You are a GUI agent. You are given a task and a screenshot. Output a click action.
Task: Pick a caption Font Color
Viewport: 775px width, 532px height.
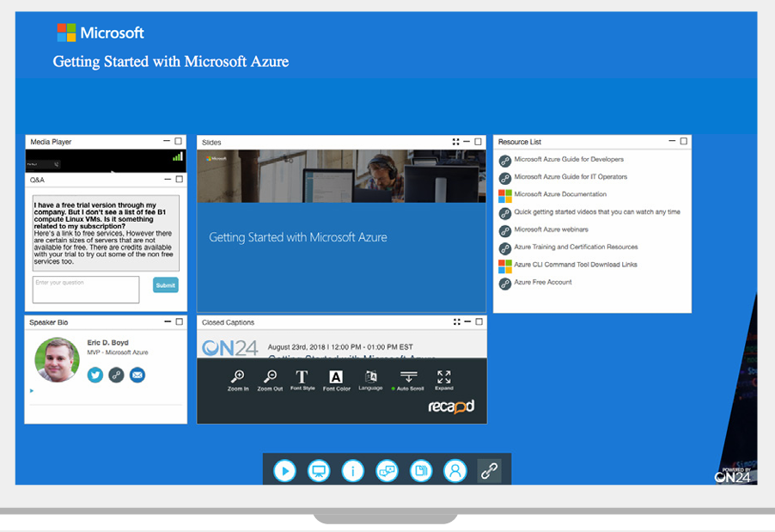click(336, 379)
